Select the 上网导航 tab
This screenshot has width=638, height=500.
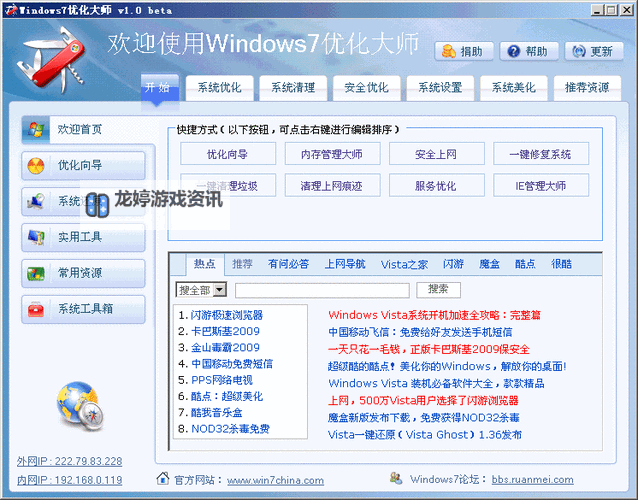coord(345,264)
